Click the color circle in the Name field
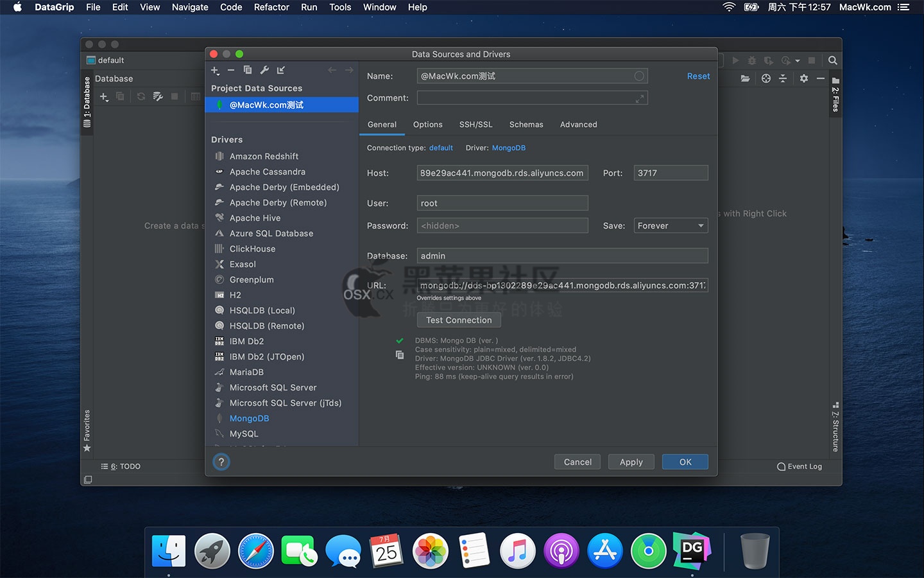This screenshot has width=924, height=578. [x=639, y=76]
